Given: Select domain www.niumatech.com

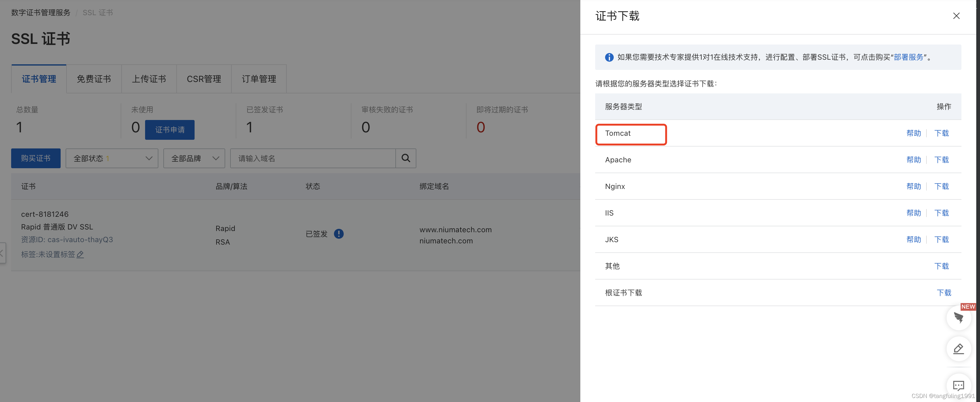Looking at the screenshot, I should pos(456,230).
